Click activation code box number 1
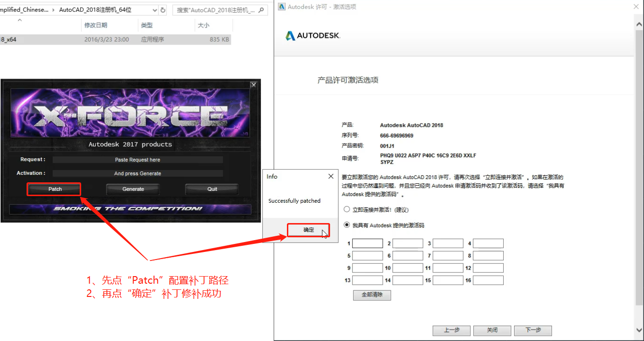The width and height of the screenshot is (644, 341). 368,243
